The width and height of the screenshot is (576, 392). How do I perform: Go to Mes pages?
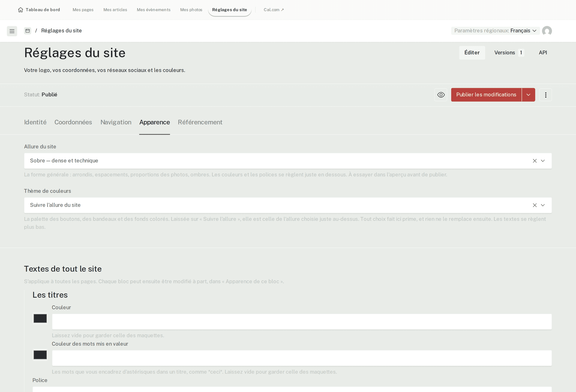tap(83, 10)
